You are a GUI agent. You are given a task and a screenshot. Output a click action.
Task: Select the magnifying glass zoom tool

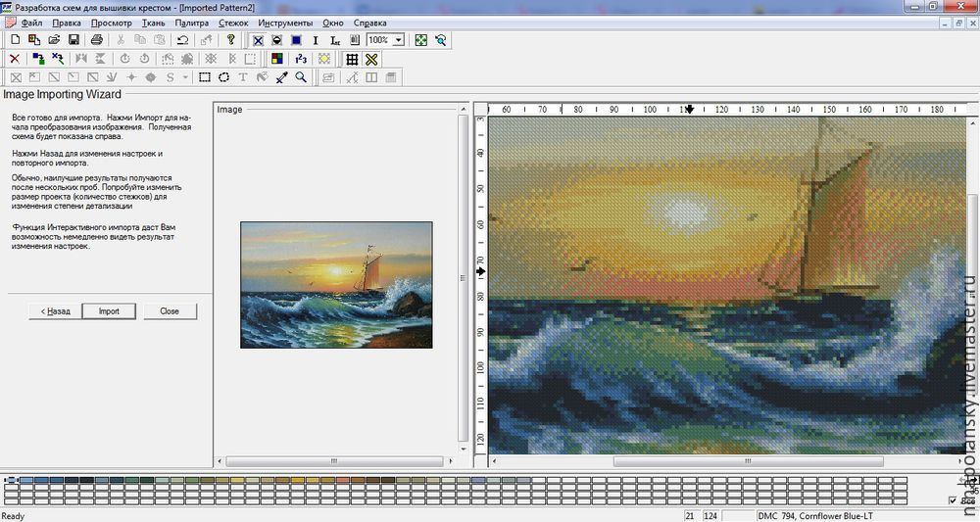pos(301,77)
